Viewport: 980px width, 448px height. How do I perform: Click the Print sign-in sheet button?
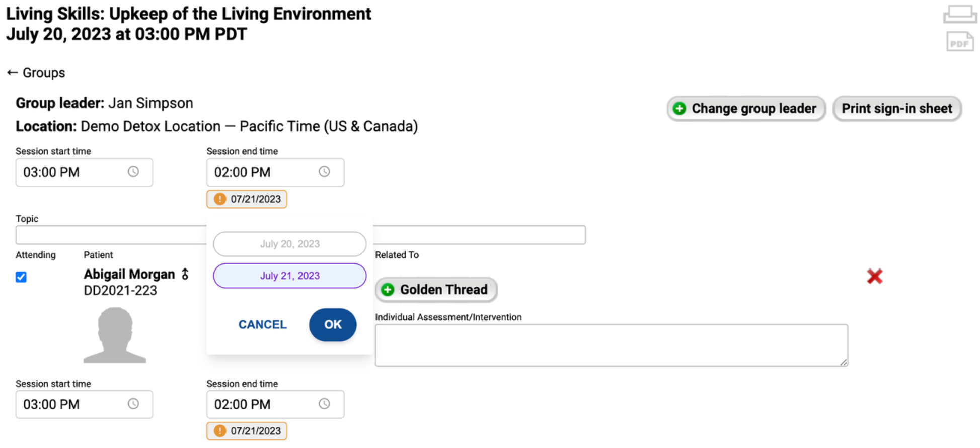point(896,109)
